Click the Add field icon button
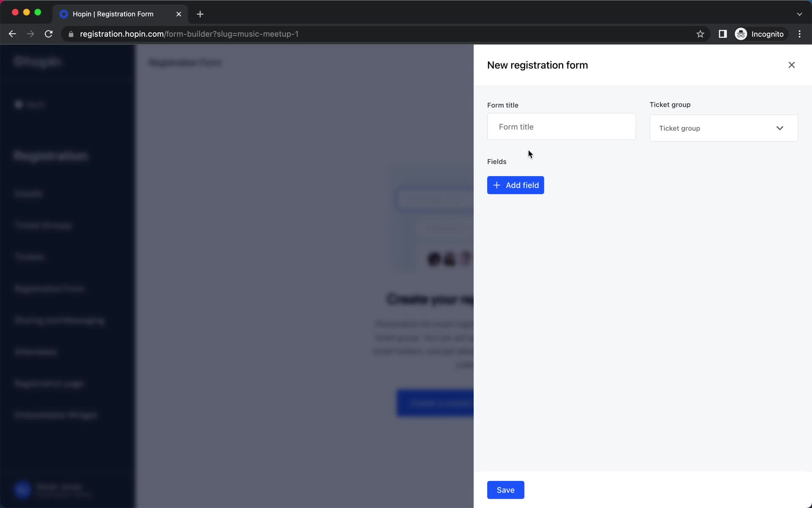 [x=497, y=185]
